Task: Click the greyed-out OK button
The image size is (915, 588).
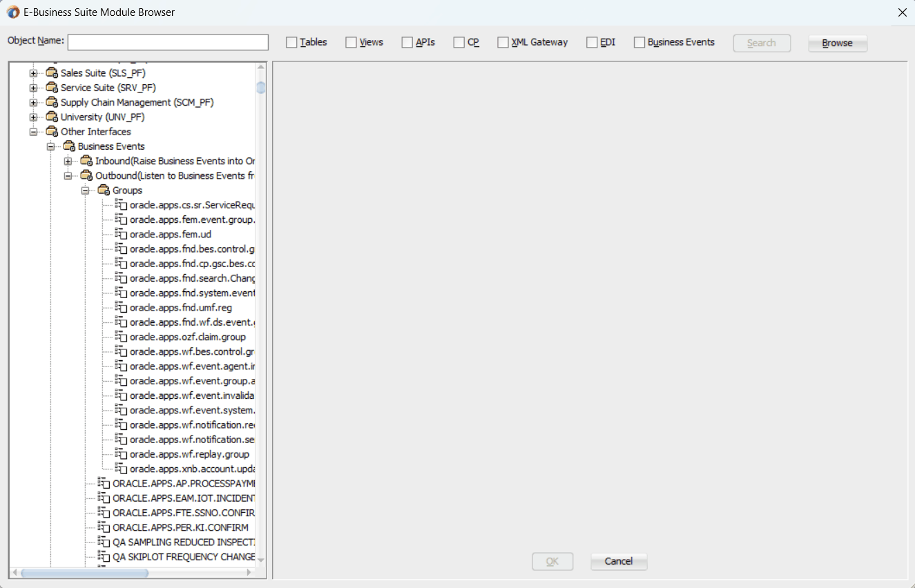Action: pyautogui.click(x=552, y=561)
